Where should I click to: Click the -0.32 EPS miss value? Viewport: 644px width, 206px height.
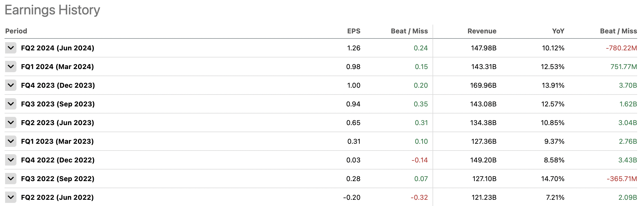[x=419, y=198]
